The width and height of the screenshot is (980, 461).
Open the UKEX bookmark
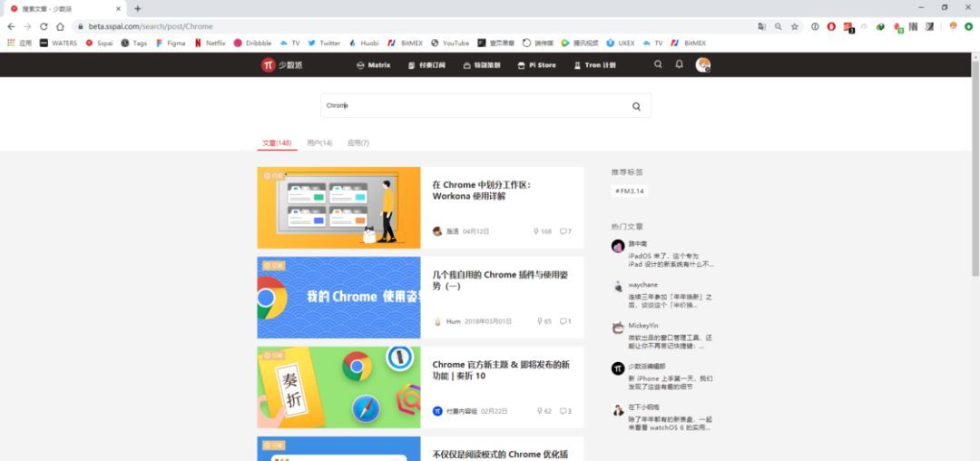620,43
